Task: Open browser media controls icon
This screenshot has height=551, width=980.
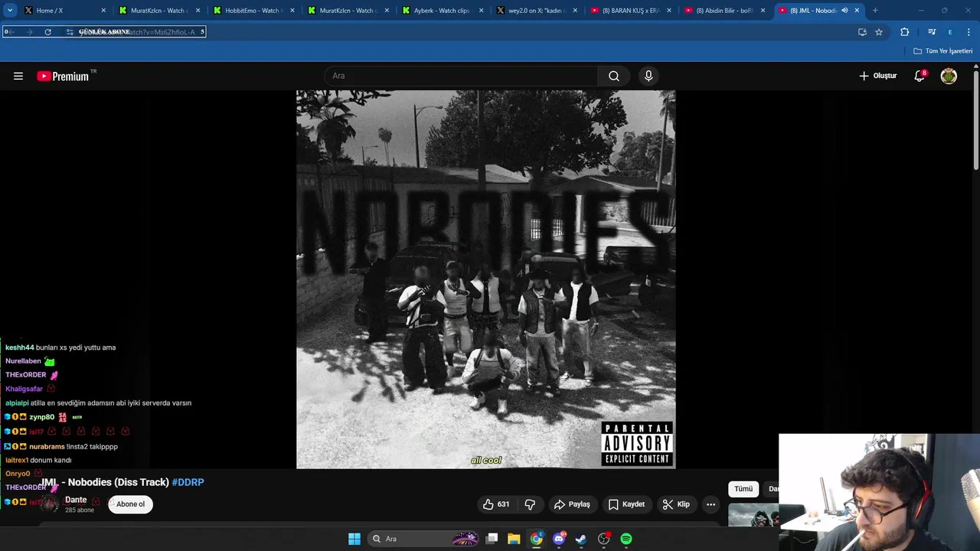Action: [x=932, y=32]
